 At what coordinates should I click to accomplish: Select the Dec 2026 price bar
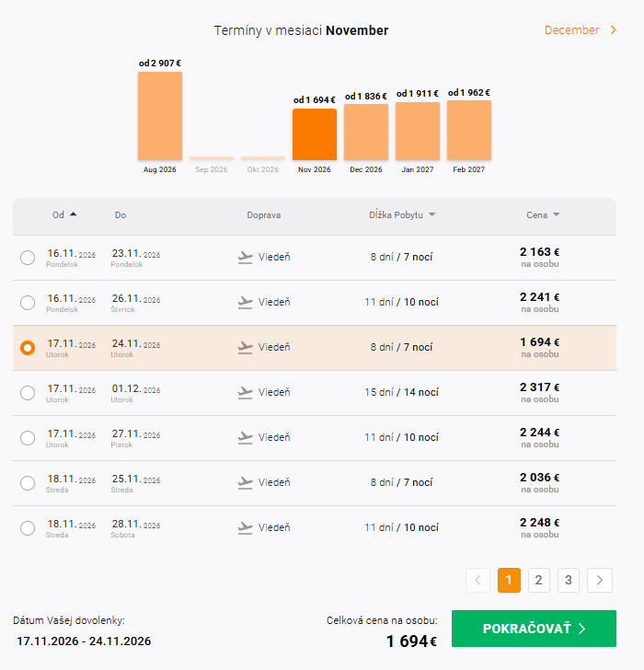pyautogui.click(x=366, y=132)
